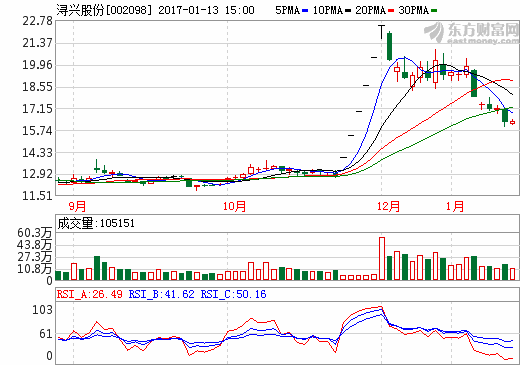Click the RSI_A value label
The image size is (520, 365).
[89, 294]
